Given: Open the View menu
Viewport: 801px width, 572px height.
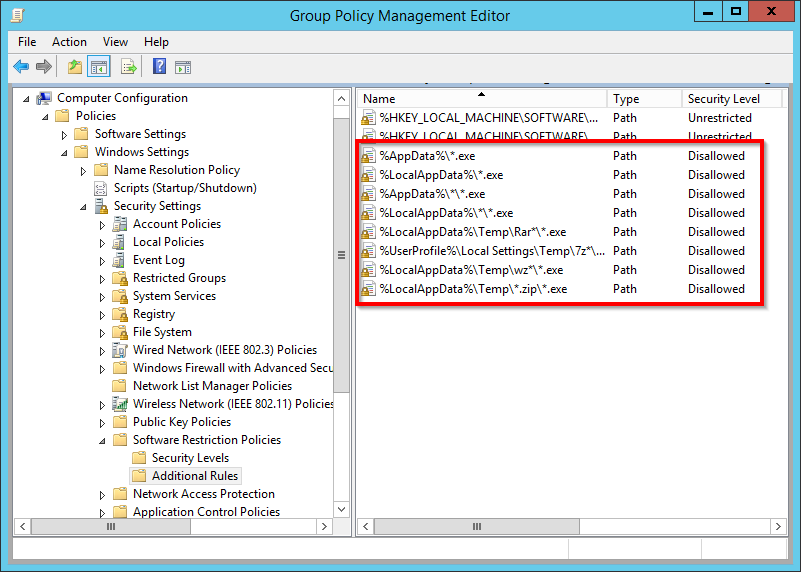Looking at the screenshot, I should coord(115,42).
